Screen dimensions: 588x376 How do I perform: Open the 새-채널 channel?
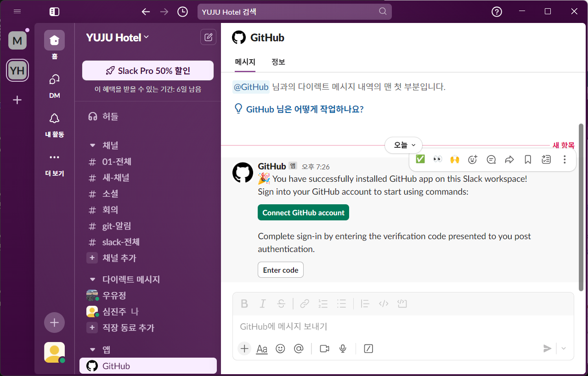148,178
